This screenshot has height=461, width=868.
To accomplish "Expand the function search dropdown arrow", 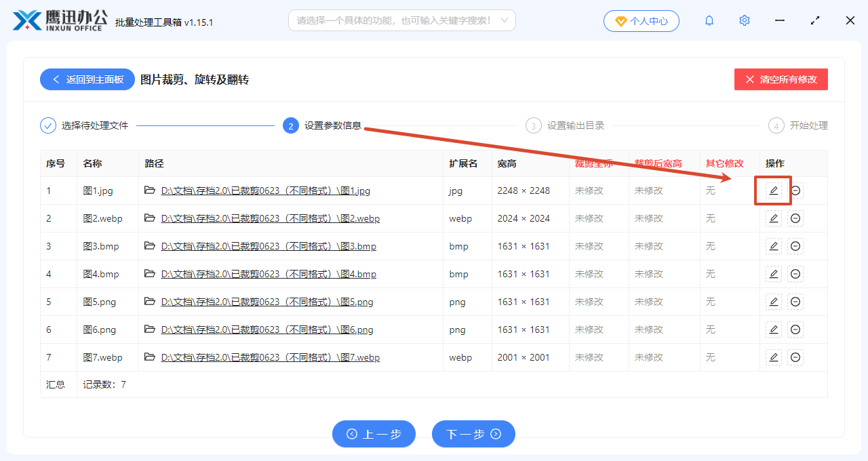I will click(505, 20).
